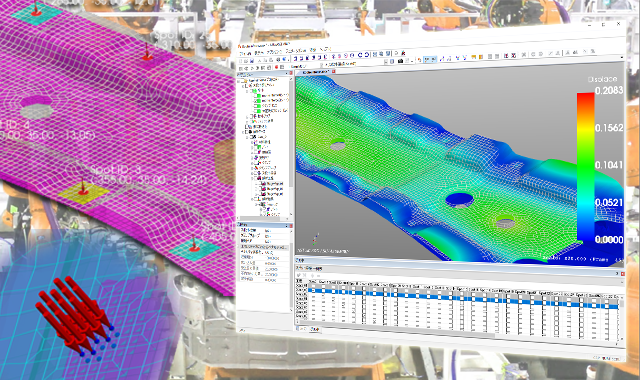Open the overflow arrow at toolbar's far right end
This screenshot has width=640, height=380.
pyautogui.click(x=622, y=57)
